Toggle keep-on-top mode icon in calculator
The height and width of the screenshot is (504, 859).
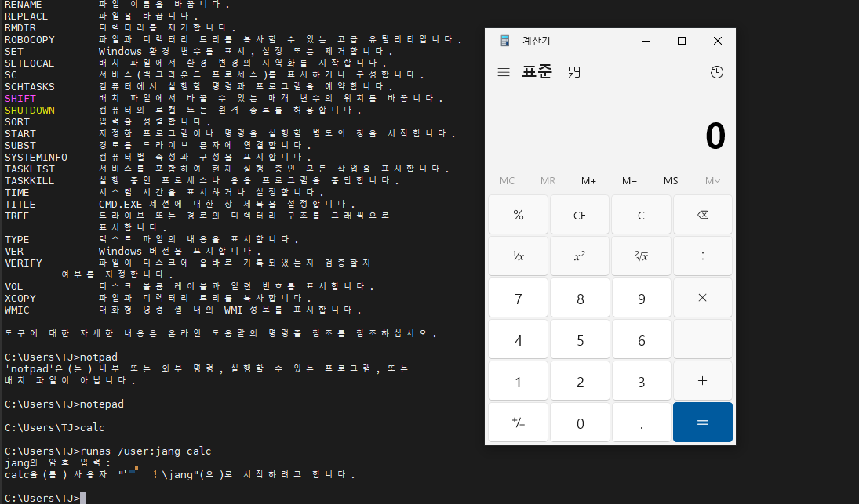pyautogui.click(x=574, y=72)
